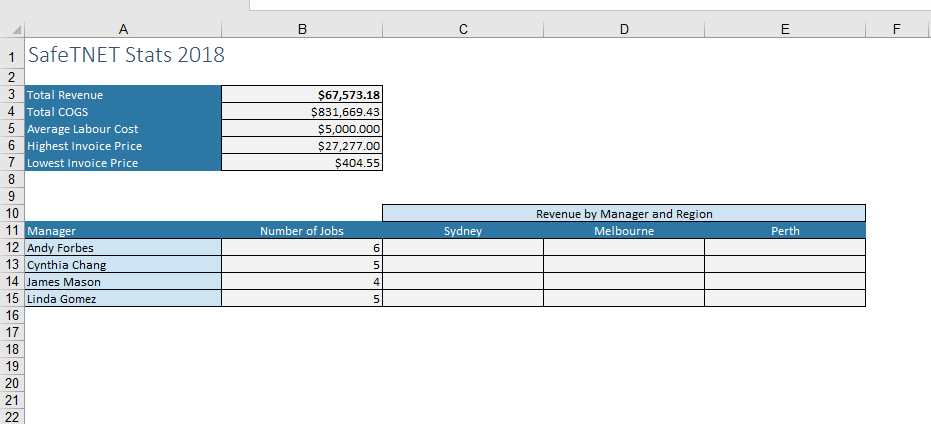Select the Melbourne heading cell

click(x=624, y=230)
